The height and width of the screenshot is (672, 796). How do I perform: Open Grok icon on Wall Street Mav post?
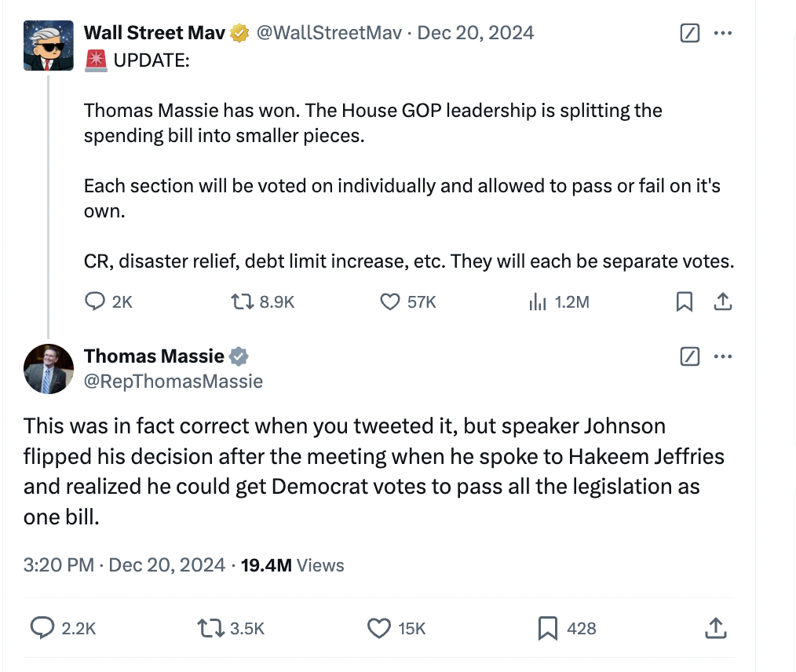click(688, 33)
